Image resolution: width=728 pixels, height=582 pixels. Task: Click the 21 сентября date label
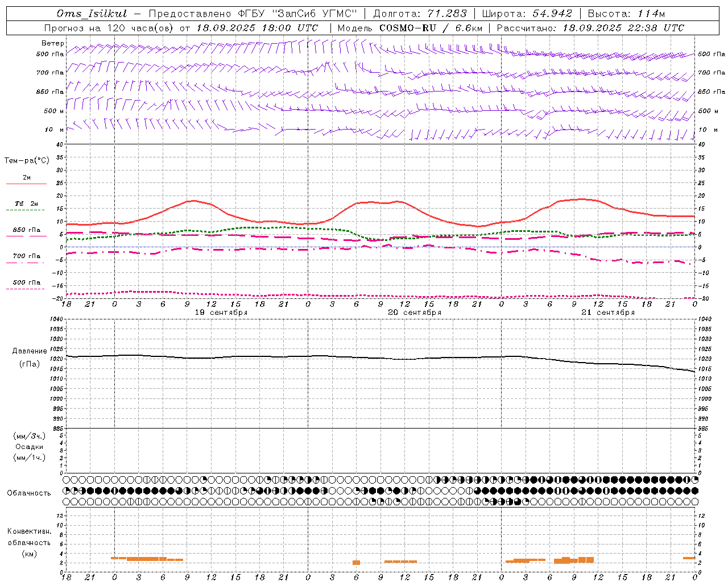pos(608,312)
